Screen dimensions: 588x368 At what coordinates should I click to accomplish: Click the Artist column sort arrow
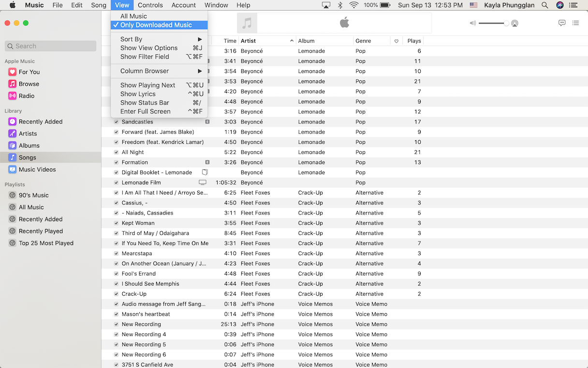click(291, 41)
